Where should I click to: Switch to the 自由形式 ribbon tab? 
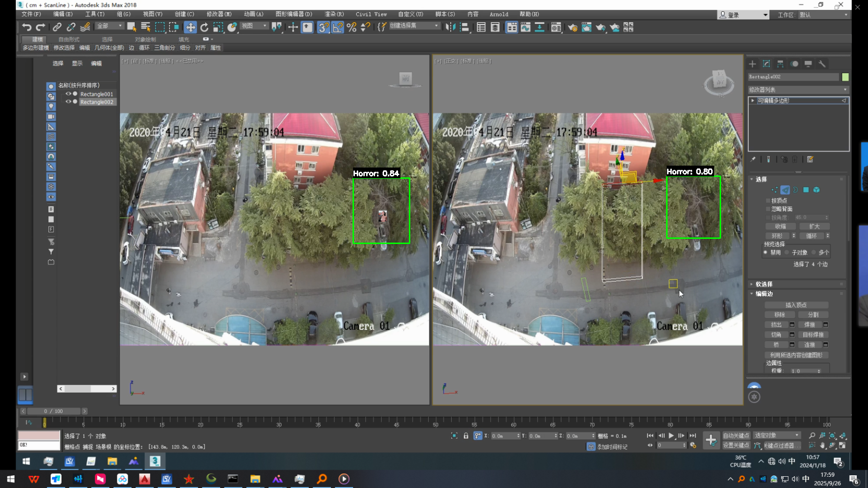pos(69,39)
